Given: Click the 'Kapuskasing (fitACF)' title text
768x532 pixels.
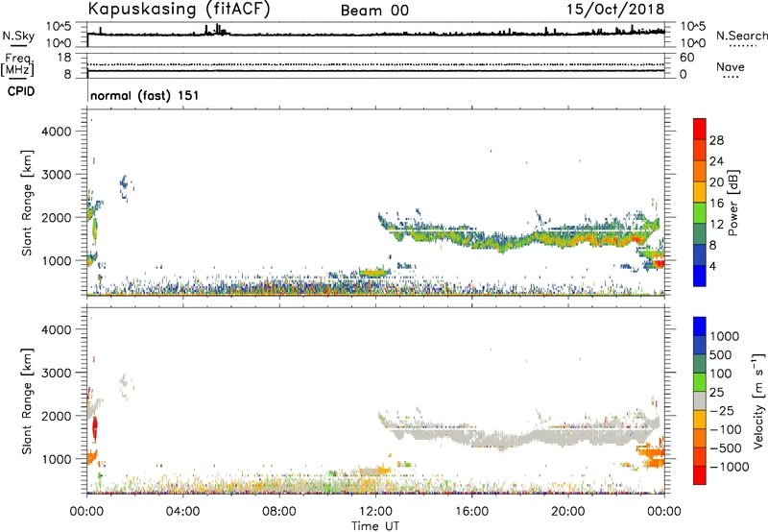Looking at the screenshot, I should [179, 9].
